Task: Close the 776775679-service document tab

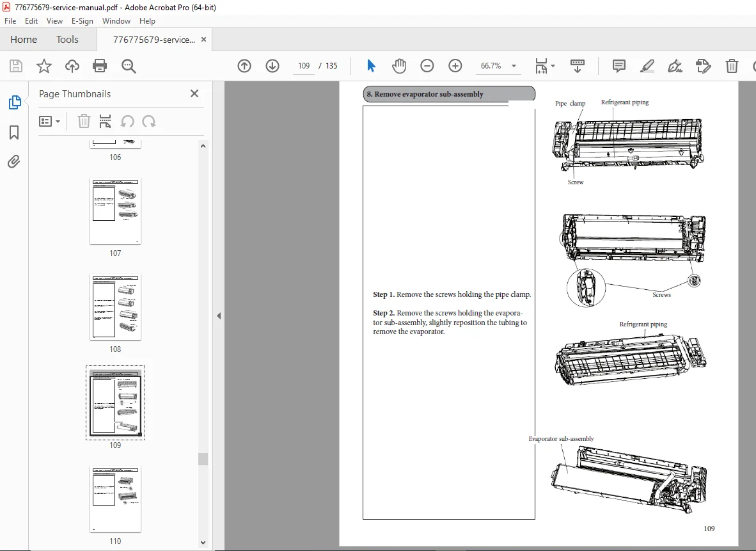Action: [203, 40]
